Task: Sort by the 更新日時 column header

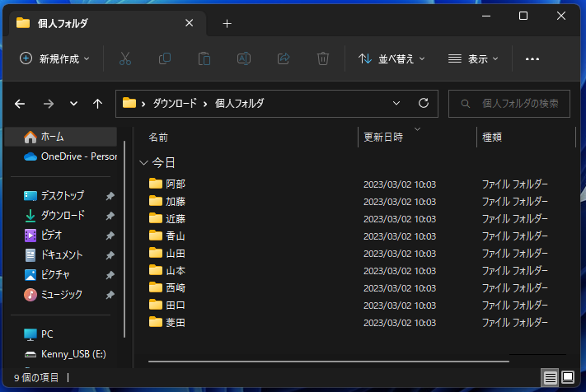Action: 384,138
